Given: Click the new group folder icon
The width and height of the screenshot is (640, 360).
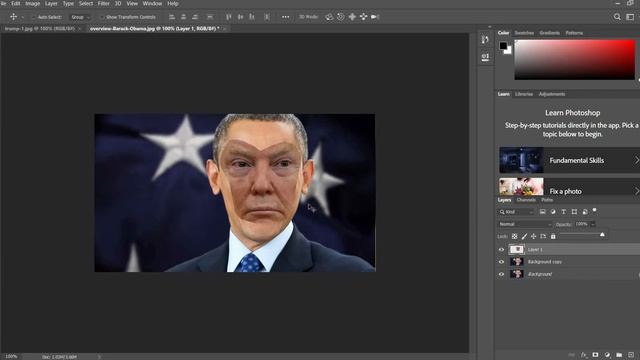Looking at the screenshot, I should point(619,355).
